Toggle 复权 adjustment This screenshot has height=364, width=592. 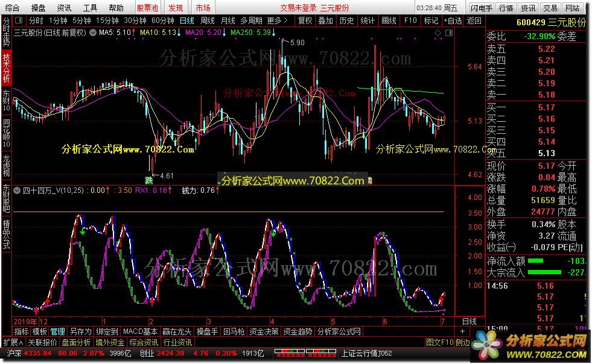[305, 20]
